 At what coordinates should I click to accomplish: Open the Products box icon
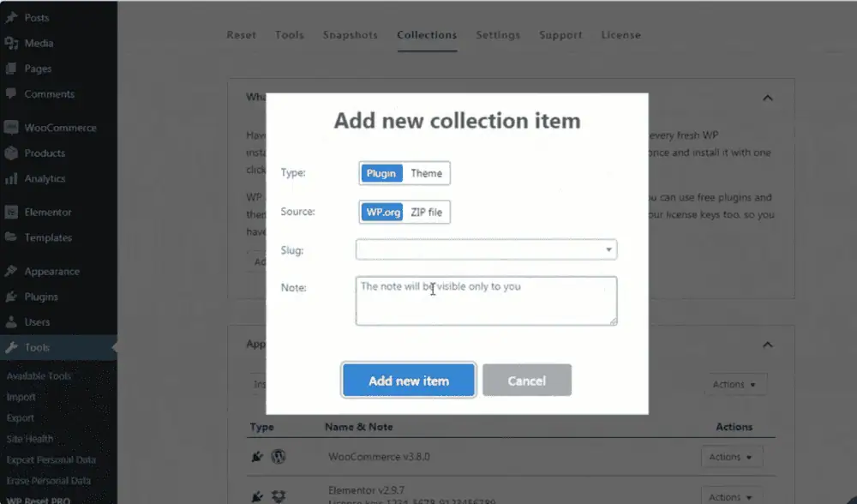[x=11, y=153]
